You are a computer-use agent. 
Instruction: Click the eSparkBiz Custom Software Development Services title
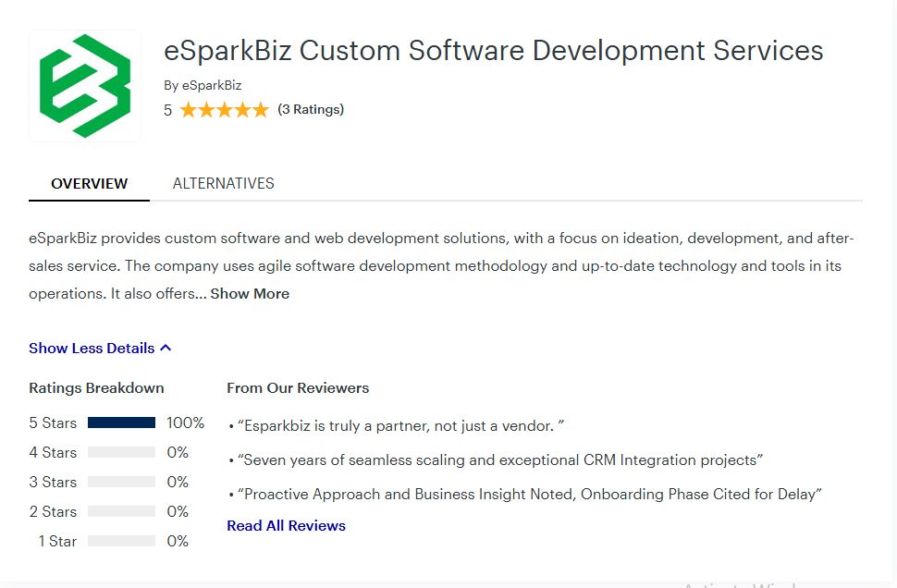point(493,50)
